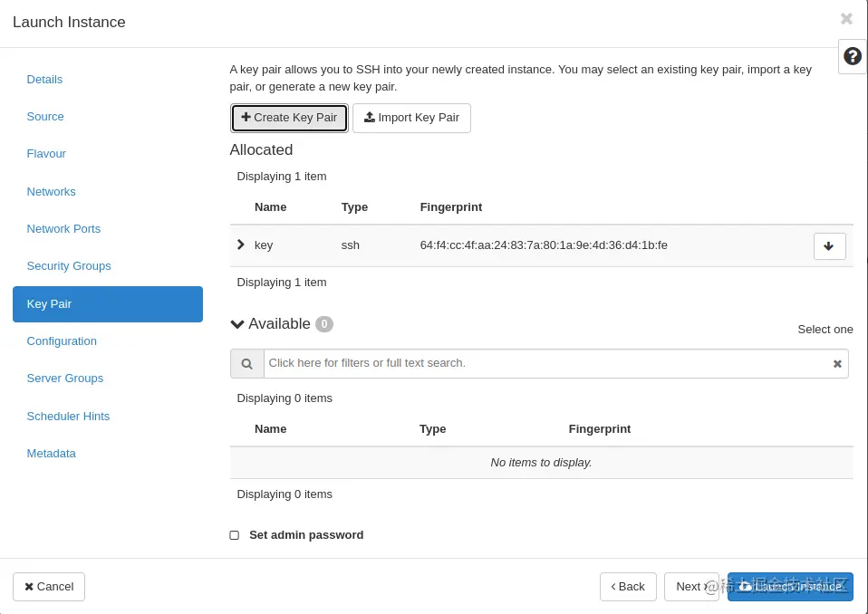The image size is (868, 614).
Task: Switch to the Flavour step
Action: tap(46, 154)
